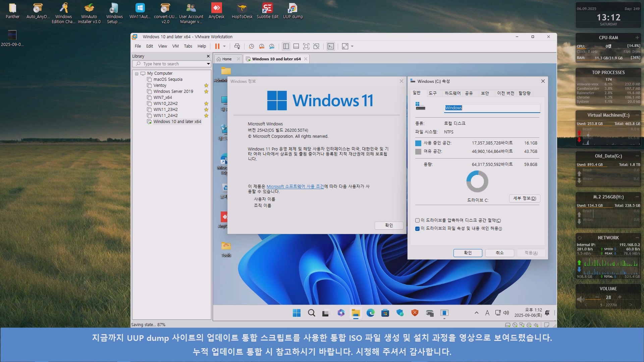Open stretch guest dropdown arrow
Viewport: 644px width, 362px height.
pos(352,46)
